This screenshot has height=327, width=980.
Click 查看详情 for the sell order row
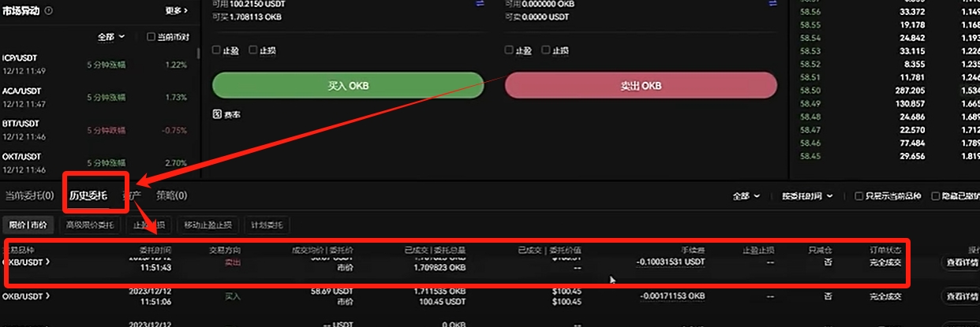[960, 262]
